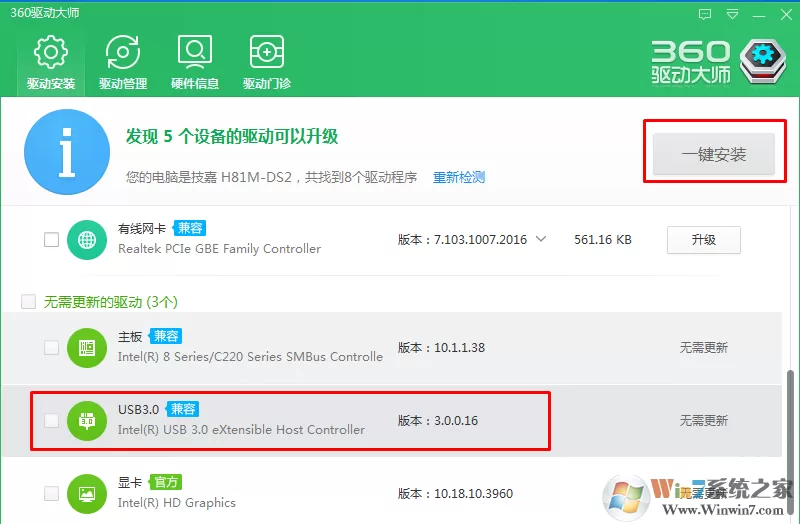Image resolution: width=800 pixels, height=524 pixels.
Task: Check the 主板 driver checkbox
Action: [52, 347]
